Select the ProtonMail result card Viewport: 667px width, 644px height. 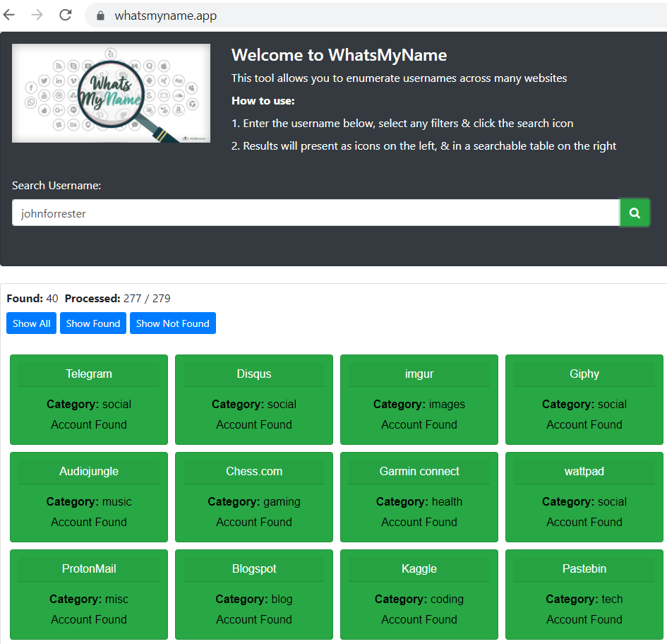[x=89, y=594]
